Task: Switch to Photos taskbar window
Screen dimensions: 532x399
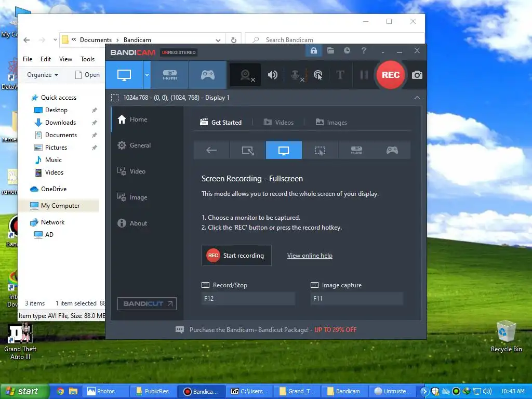Action: pos(105,391)
